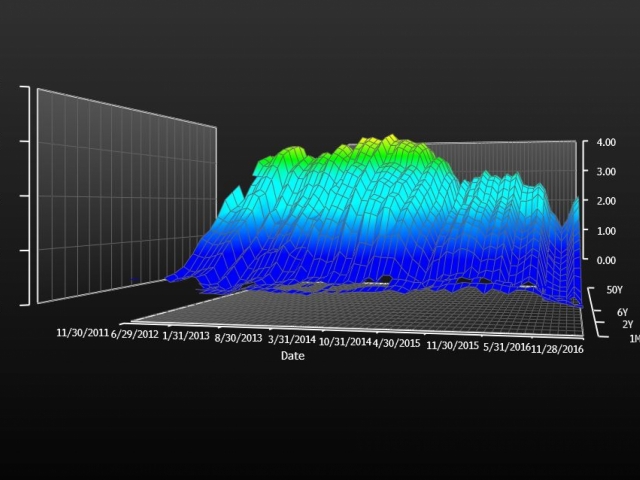The image size is (640, 480).
Task: Click the empty left grid wall panel
Action: pos(125,195)
